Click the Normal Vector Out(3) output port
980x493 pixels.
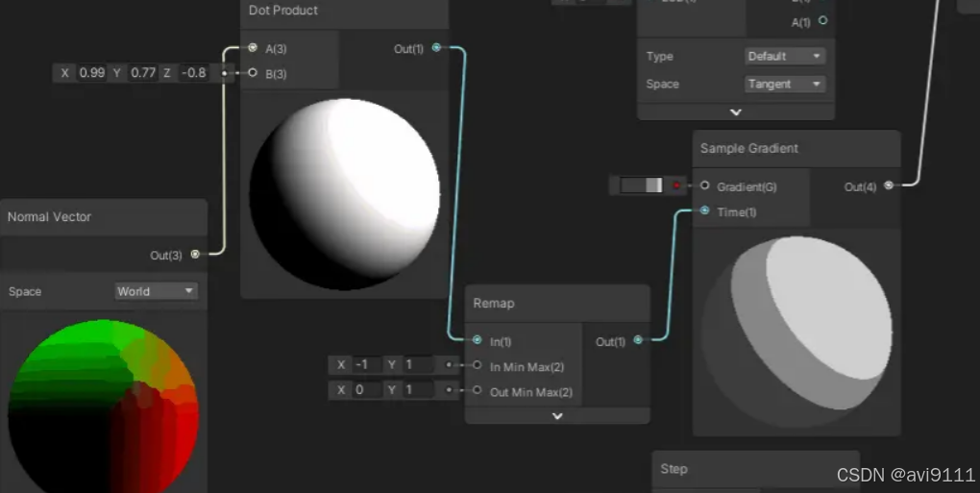tap(195, 254)
